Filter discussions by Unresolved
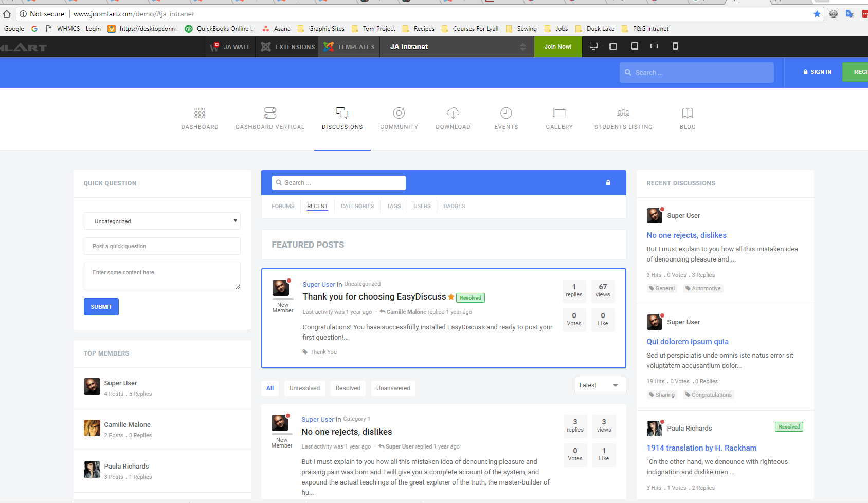This screenshot has height=503, width=868. tap(304, 388)
